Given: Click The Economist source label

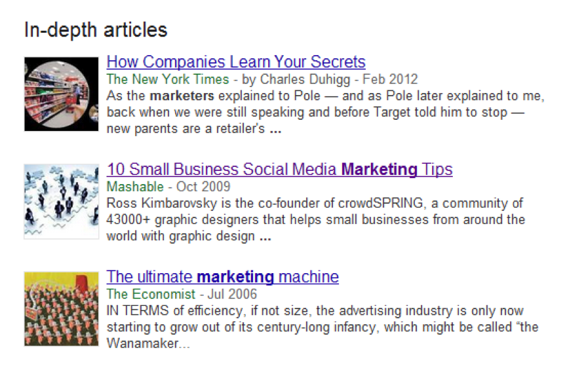Looking at the screenshot, I should click(x=151, y=294).
